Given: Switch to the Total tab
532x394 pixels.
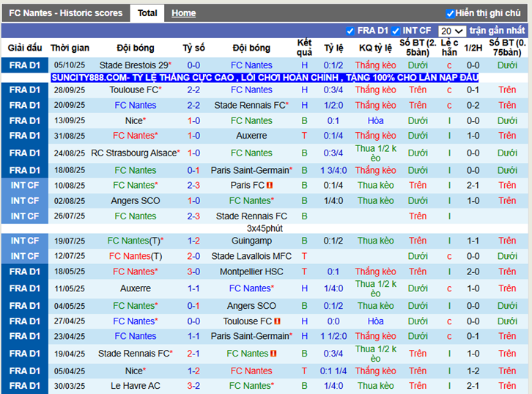Looking at the screenshot, I should pos(147,13).
